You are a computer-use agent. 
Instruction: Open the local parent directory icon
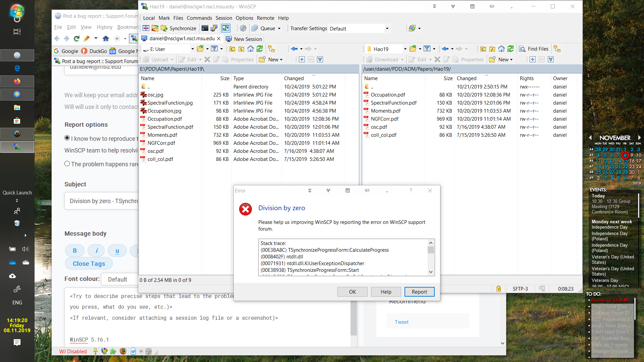pyautogui.click(x=232, y=49)
